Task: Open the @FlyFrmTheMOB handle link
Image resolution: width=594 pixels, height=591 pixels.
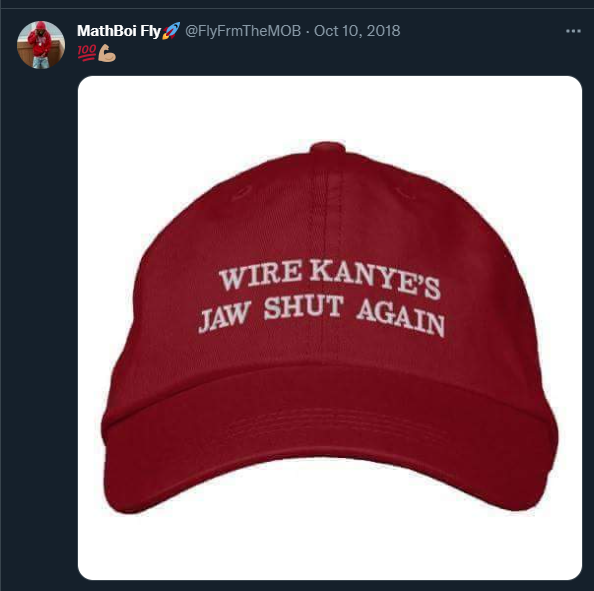Action: click(x=243, y=31)
